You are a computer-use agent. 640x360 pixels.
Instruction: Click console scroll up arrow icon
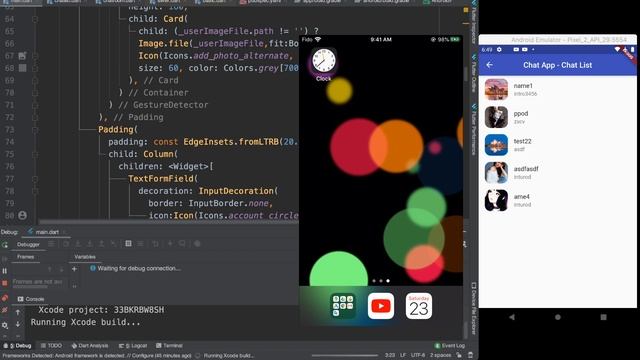pyautogui.click(x=18, y=312)
